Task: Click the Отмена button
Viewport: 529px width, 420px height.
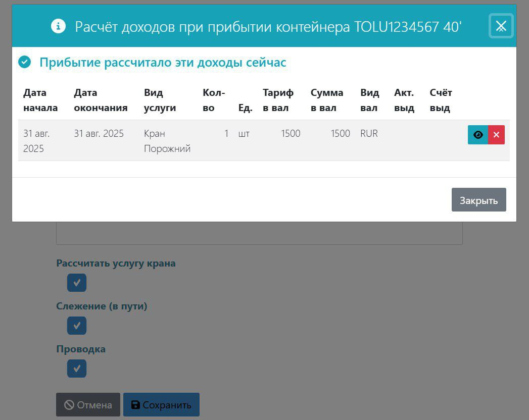Action: (x=88, y=405)
